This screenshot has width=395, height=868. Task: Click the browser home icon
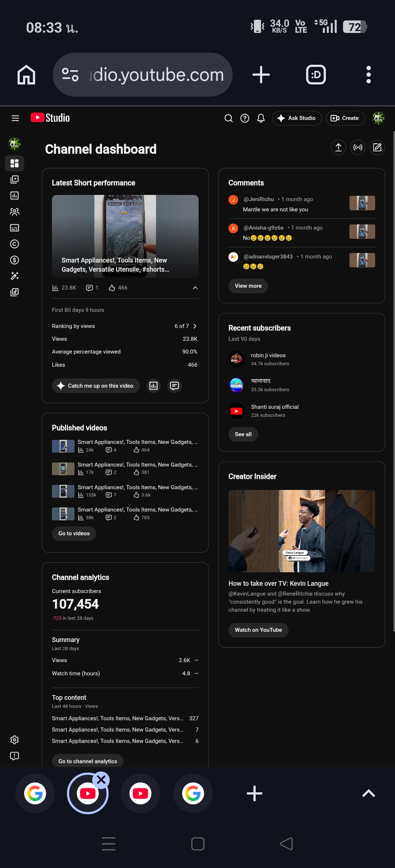26,75
